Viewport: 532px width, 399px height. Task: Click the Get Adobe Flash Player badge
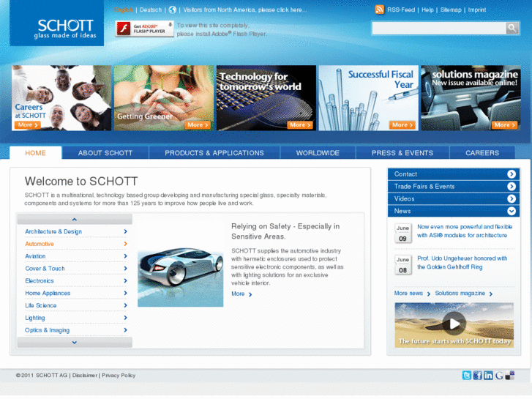145,29
